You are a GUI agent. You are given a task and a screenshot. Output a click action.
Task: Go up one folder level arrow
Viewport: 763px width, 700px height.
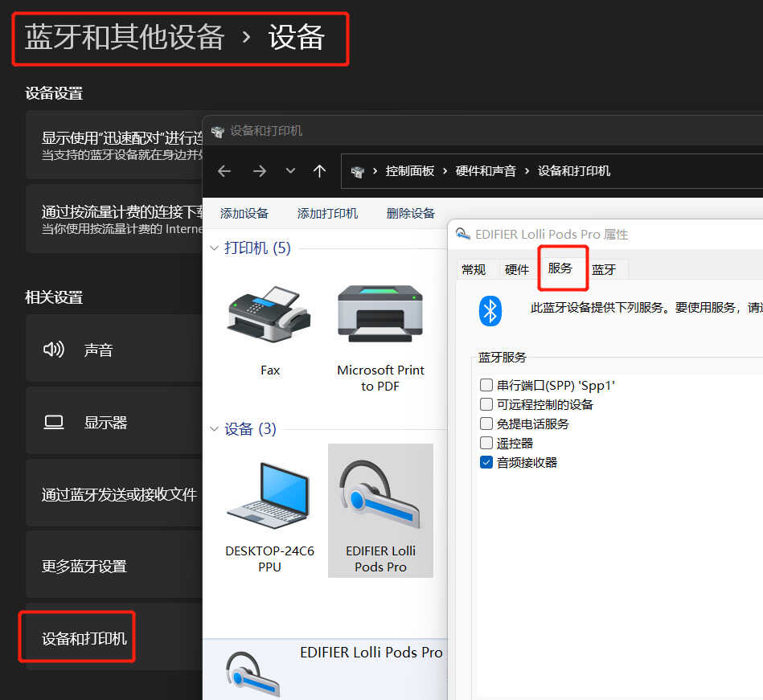(319, 170)
